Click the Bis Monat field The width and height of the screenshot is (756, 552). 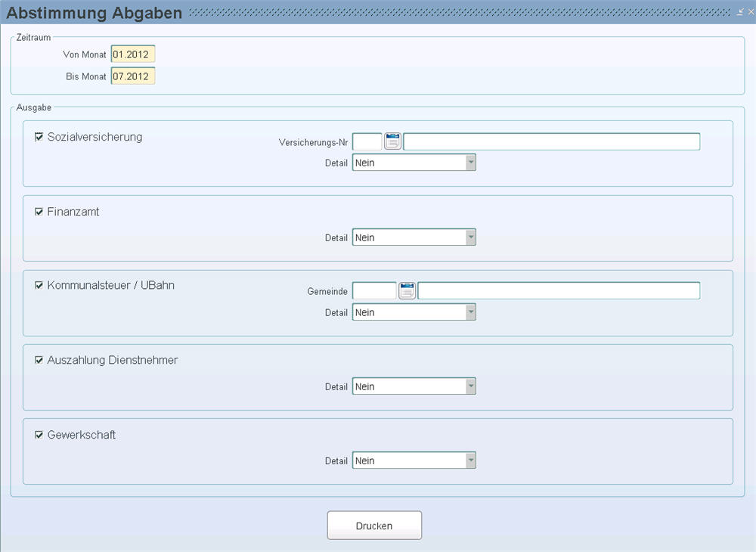pos(133,76)
